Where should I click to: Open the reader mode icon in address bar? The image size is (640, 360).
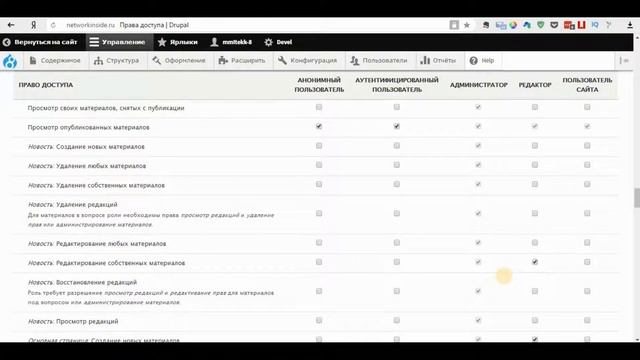[454, 25]
